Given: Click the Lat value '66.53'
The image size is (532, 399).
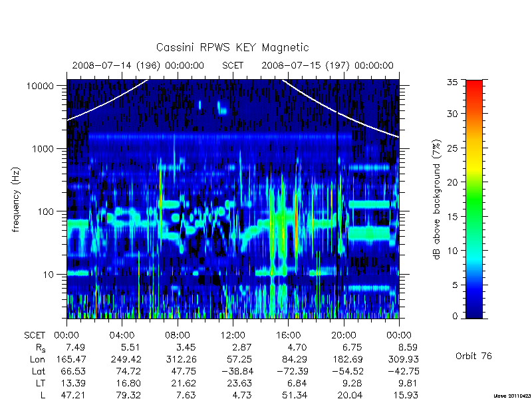Looking at the screenshot, I should 73,372.
